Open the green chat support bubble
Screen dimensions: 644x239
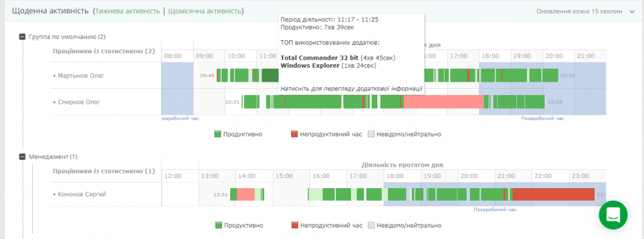(x=613, y=214)
